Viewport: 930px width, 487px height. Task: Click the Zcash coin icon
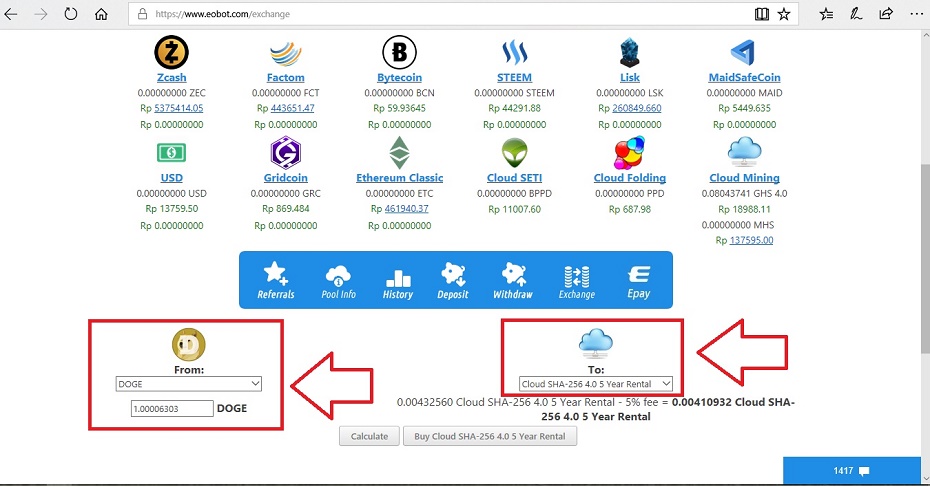tap(171, 52)
